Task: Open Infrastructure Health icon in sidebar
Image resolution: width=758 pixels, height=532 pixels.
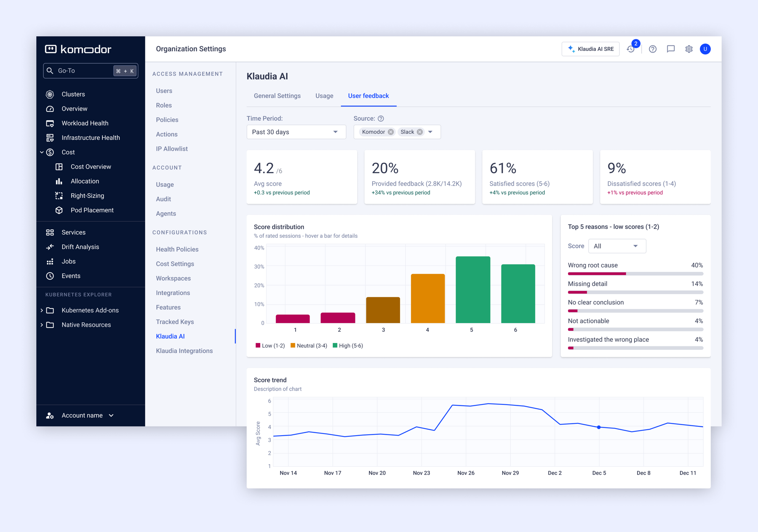Action: point(50,138)
